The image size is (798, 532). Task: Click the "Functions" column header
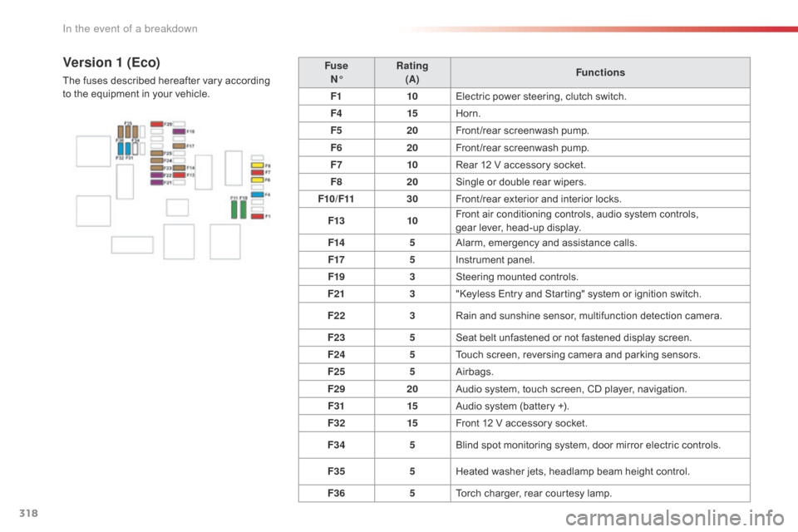[x=598, y=72]
